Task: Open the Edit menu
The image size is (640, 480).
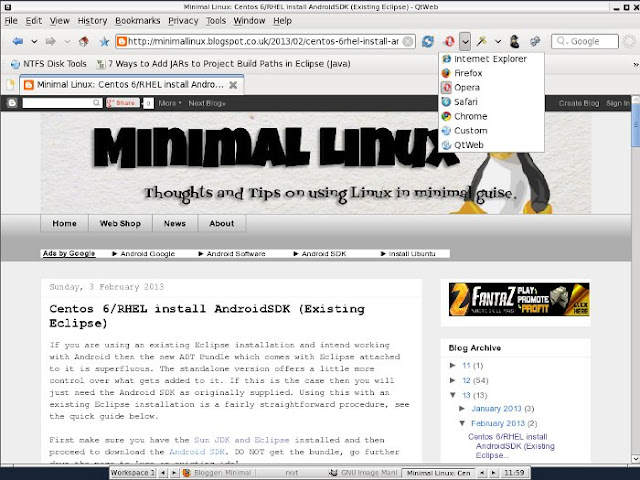Action: [33, 20]
